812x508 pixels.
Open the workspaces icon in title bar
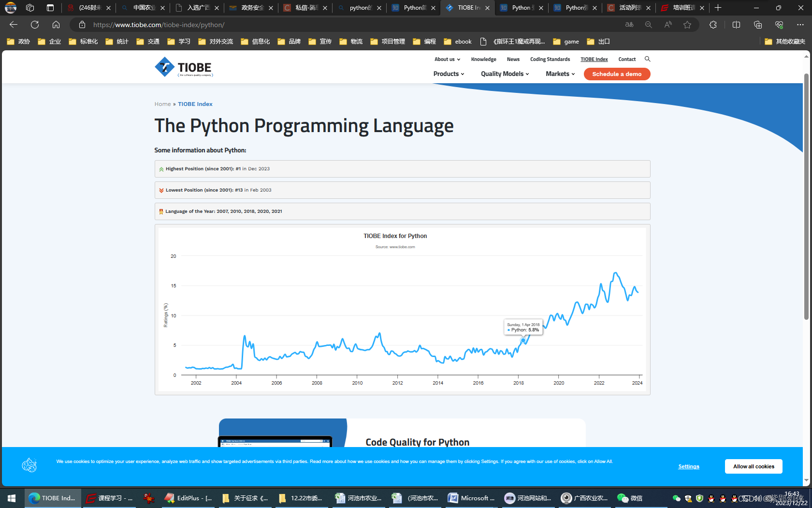pos(30,8)
